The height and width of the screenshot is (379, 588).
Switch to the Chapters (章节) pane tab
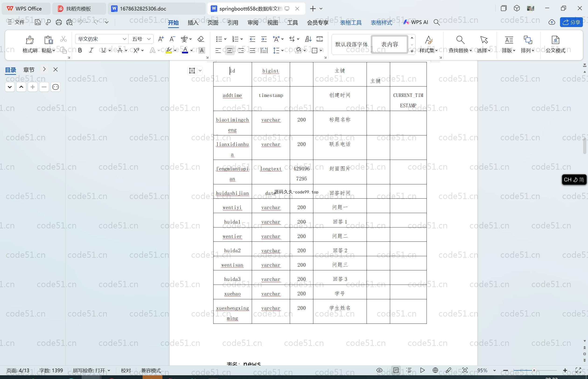[29, 70]
